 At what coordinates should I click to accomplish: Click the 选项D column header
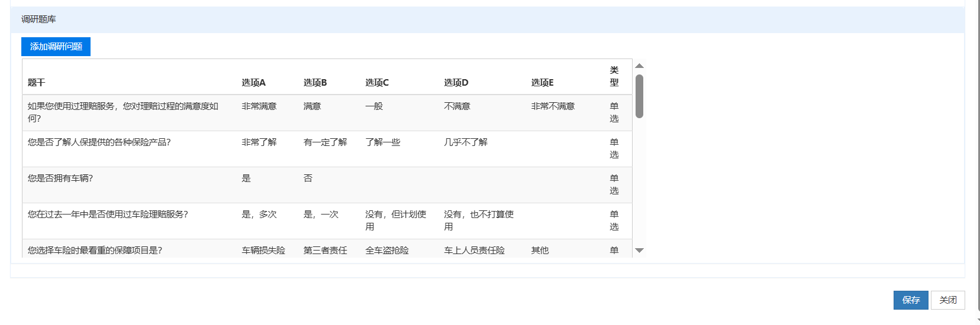tap(456, 83)
